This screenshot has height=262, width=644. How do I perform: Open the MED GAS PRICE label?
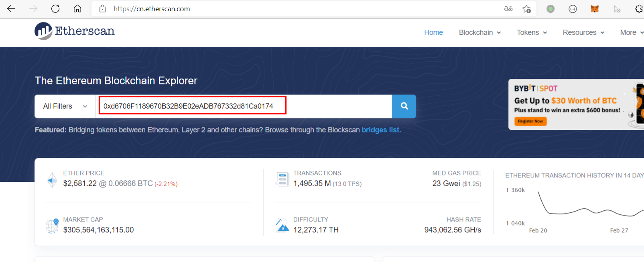(457, 173)
